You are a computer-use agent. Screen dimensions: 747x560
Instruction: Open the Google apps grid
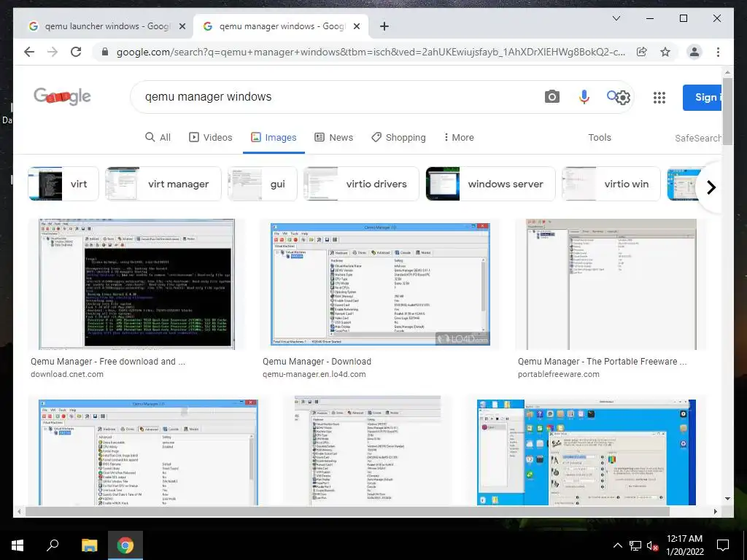click(x=659, y=98)
